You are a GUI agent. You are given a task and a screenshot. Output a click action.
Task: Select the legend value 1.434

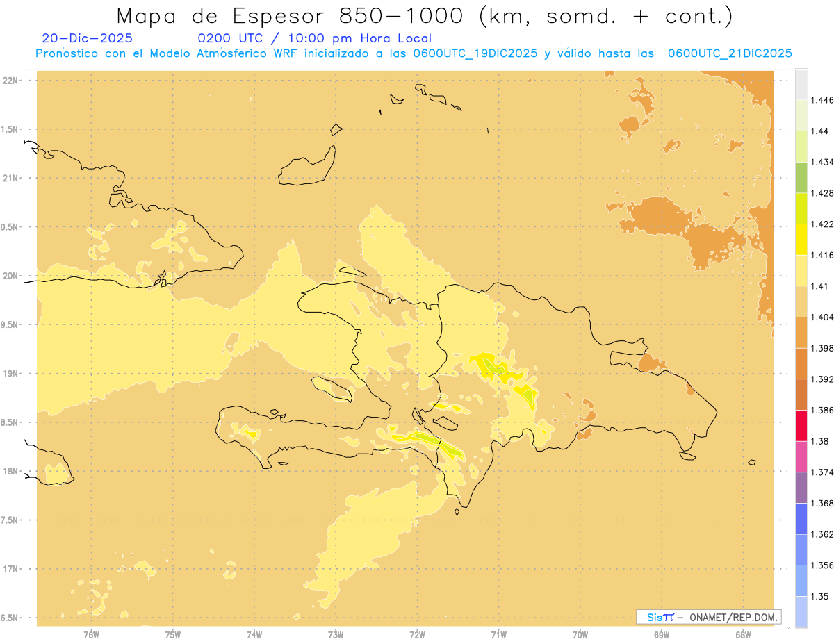click(x=824, y=162)
